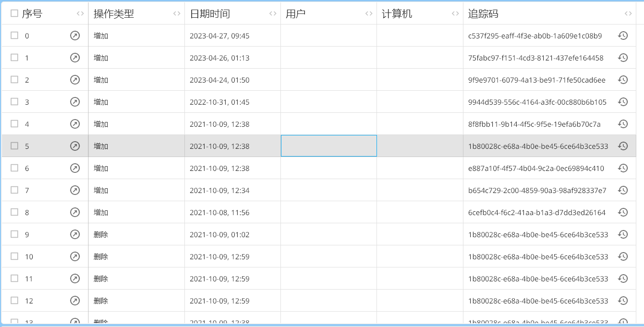Screen dimensions: 644x327
Task: Open the detail arrow icon for row 3
Action: click(75, 102)
